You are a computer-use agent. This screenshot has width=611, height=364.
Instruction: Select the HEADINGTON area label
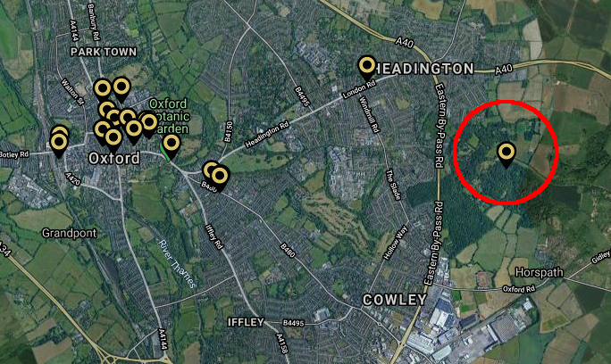(x=423, y=69)
